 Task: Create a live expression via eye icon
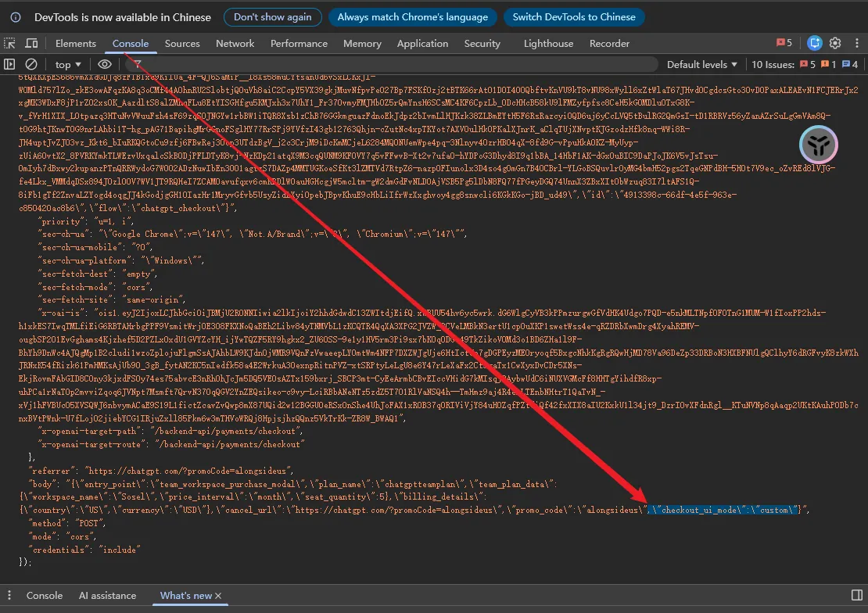coord(105,64)
